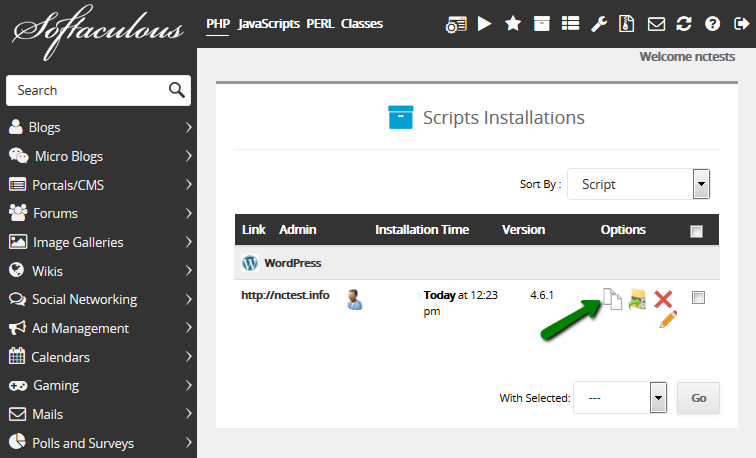
Task: Click the clone installation icon
Action: pos(612,298)
